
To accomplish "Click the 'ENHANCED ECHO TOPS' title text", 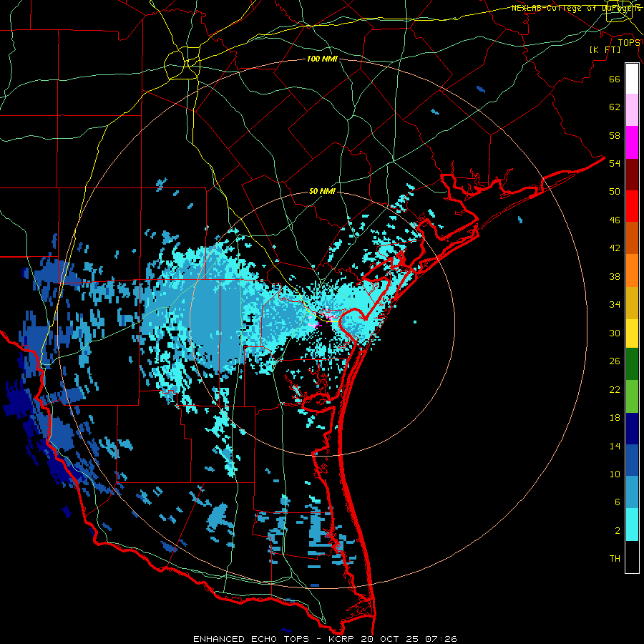I will (x=251, y=639).
